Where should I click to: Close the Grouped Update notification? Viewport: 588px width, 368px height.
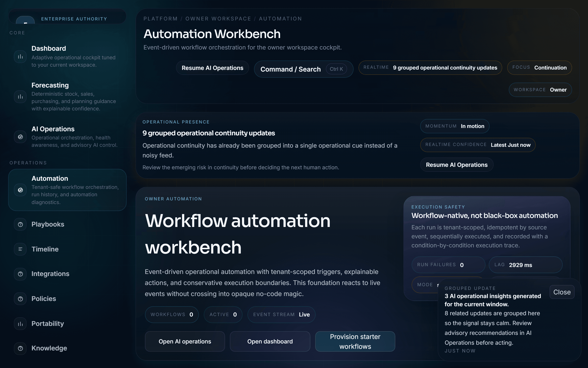pos(562,292)
